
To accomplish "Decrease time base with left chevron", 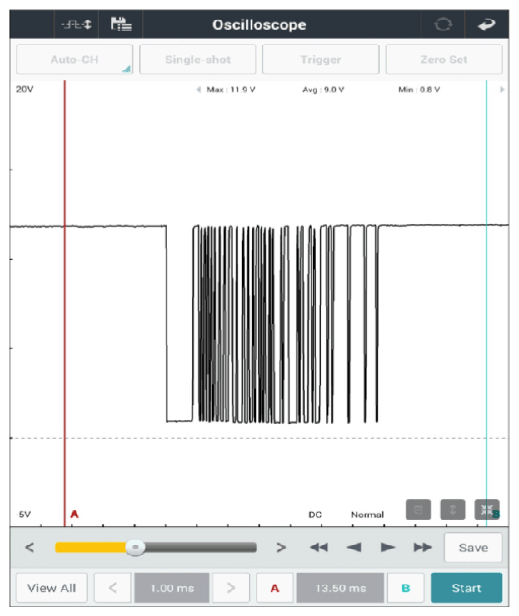I will click(113, 588).
